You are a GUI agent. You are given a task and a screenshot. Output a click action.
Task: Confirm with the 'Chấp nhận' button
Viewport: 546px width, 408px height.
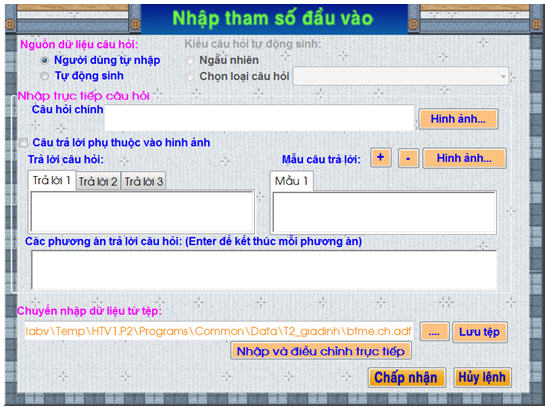click(406, 377)
